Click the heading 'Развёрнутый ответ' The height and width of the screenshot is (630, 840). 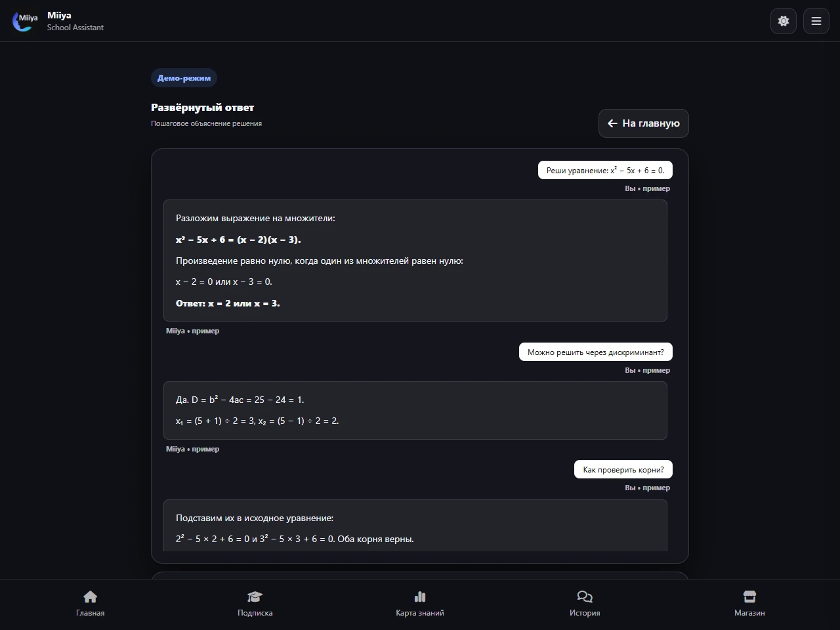coord(202,108)
